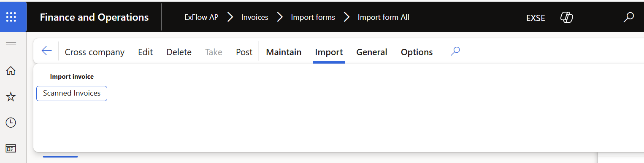The width and height of the screenshot is (644, 163).
Task: Open the app launcher waffle menu
Action: pyautogui.click(x=11, y=17)
